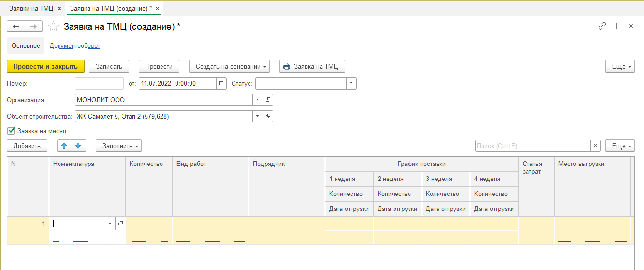Viewport: 644px width, 270px height.
Task: Add document to favorites with star icon
Action: pyautogui.click(x=54, y=27)
